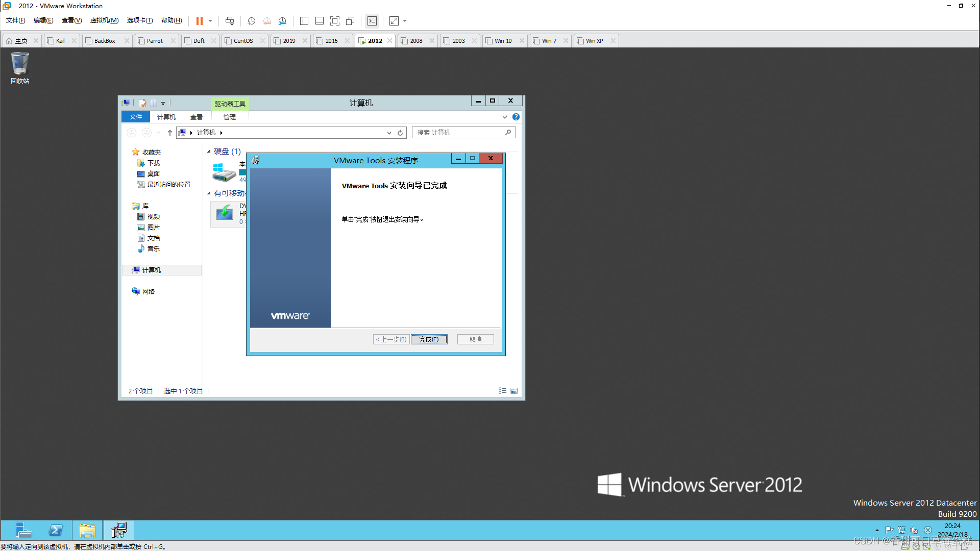Image resolution: width=980 pixels, height=551 pixels.
Task: Open the 计算机 ribbon tab
Action: coord(166,117)
